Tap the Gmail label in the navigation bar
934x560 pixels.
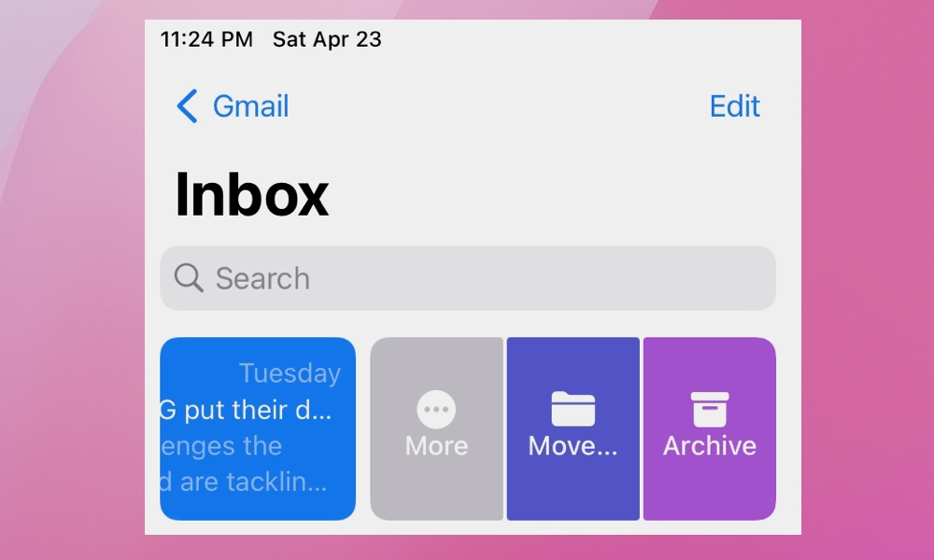click(x=249, y=106)
